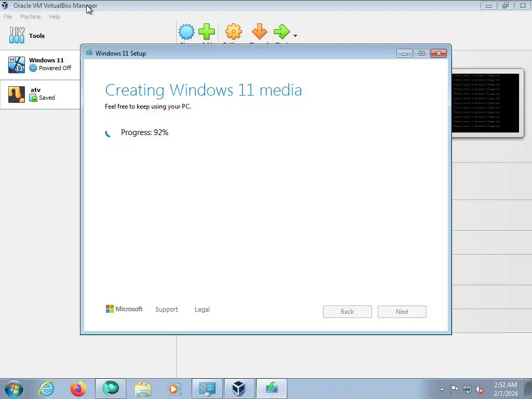Screen dimensions: 532x399
Task: Open the Help menu in VirtualBox
Action: (x=54, y=17)
